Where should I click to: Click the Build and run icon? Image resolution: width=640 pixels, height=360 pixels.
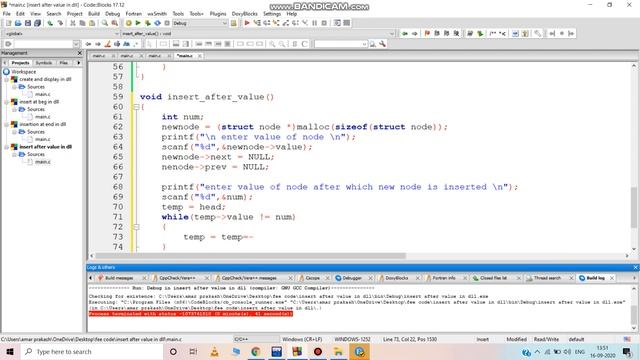pyautogui.click(x=148, y=23)
